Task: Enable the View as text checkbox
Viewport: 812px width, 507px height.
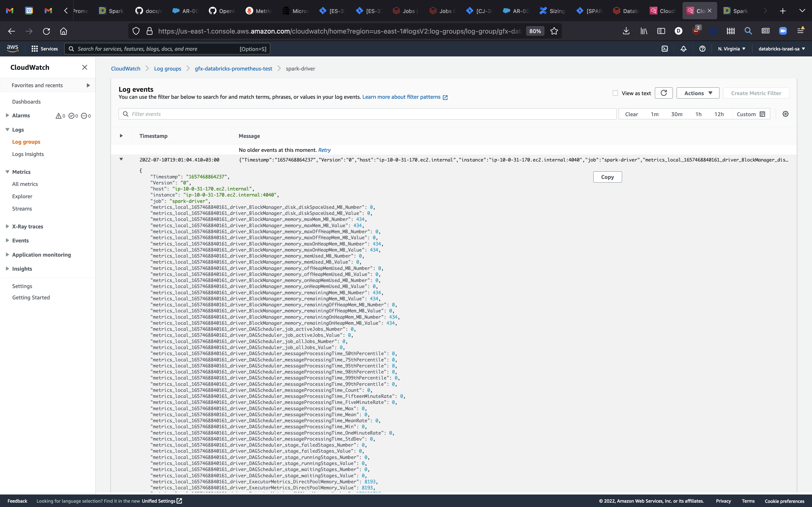Action: click(615, 93)
